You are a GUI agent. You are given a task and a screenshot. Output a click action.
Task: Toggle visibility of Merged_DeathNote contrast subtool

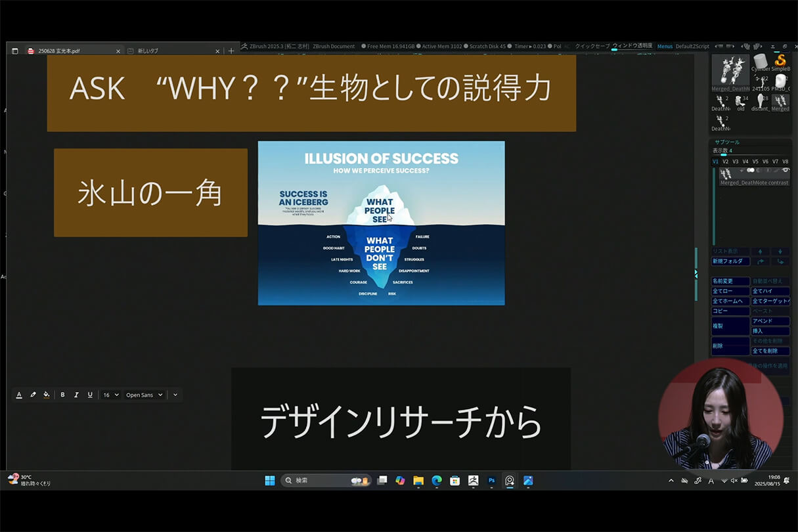click(786, 169)
